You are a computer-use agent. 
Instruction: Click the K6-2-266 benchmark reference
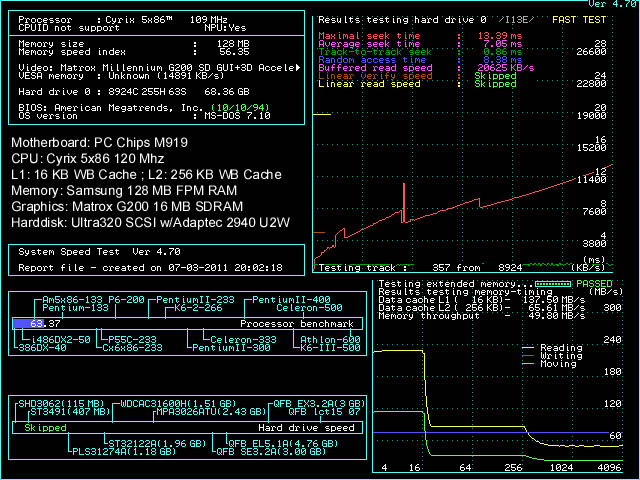tap(198, 308)
